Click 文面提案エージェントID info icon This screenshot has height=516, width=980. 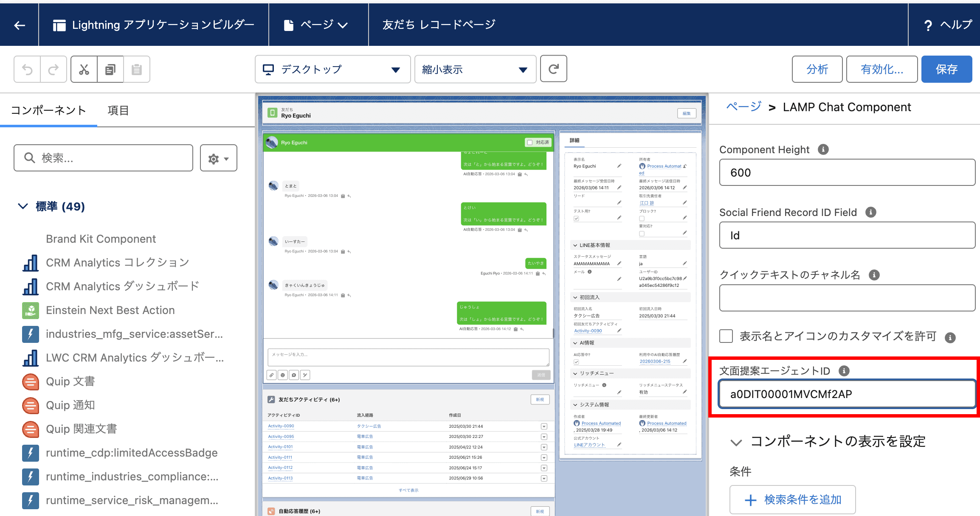[844, 371]
